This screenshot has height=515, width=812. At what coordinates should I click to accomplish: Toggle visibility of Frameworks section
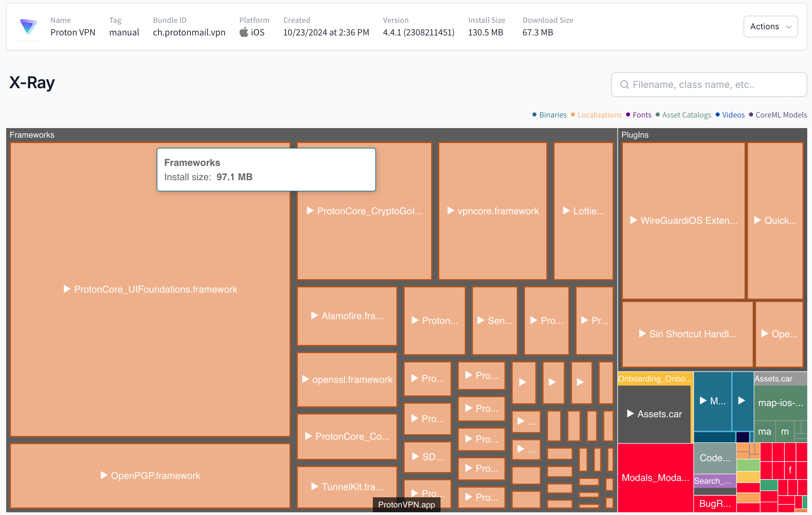point(31,135)
